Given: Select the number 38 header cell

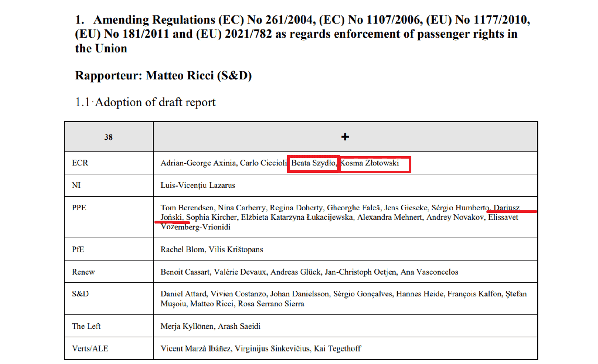Looking at the screenshot, I should (108, 137).
